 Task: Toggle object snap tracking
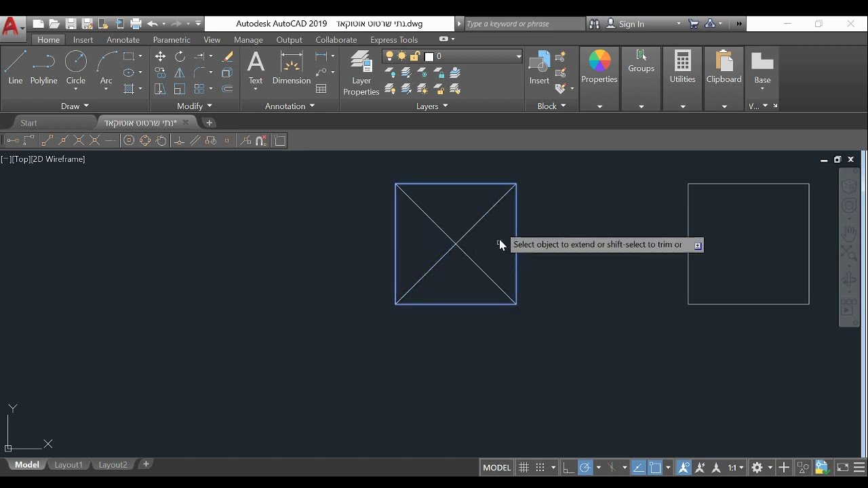pos(638,468)
